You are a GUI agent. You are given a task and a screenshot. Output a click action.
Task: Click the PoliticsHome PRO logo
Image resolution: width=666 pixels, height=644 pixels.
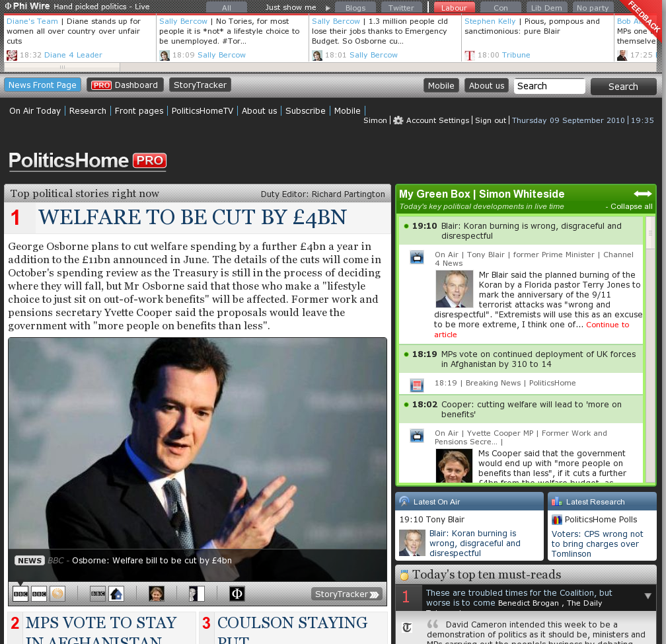(x=87, y=161)
